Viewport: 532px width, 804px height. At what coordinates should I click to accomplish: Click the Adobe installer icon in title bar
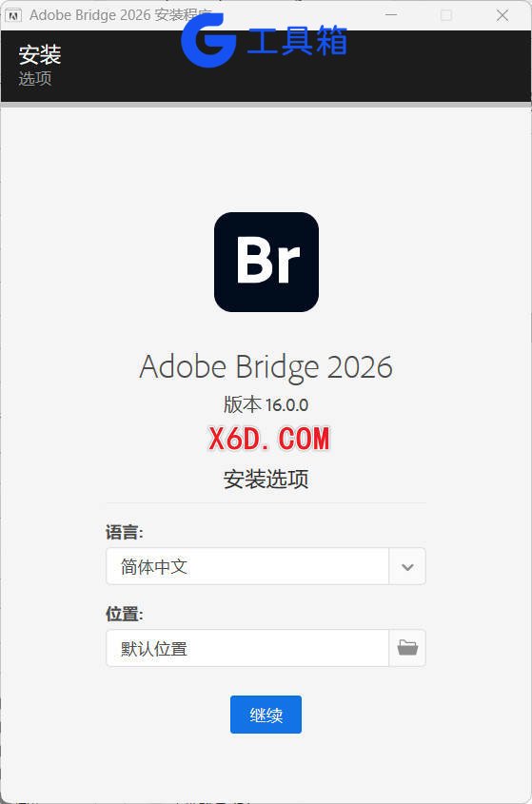[x=13, y=15]
